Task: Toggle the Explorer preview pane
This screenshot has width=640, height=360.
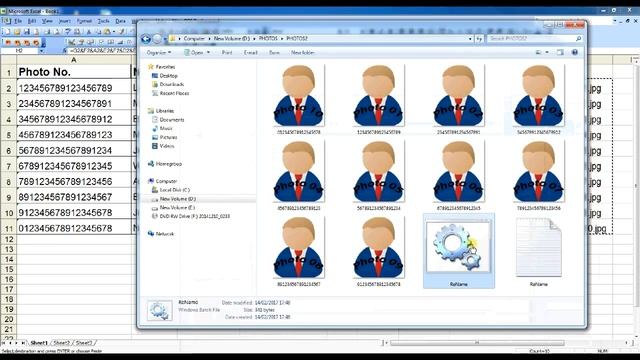Action: point(560,52)
